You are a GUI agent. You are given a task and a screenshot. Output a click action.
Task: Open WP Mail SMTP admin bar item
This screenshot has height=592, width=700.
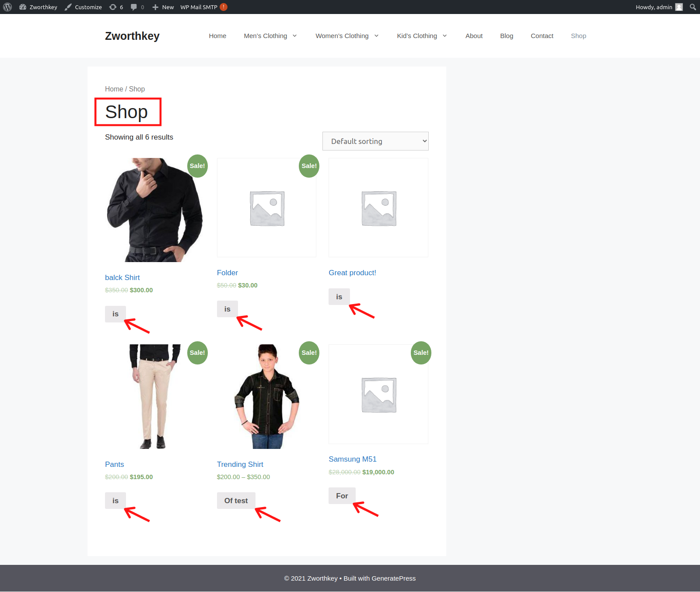(199, 7)
